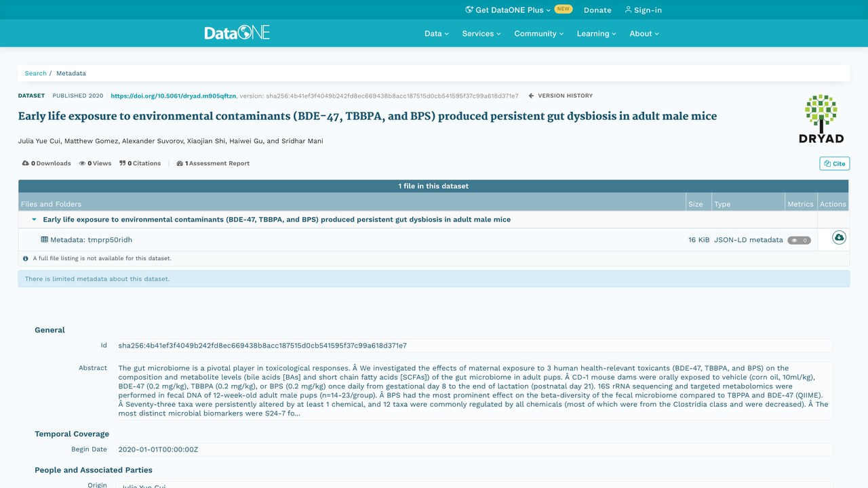
Task: Open the About dropdown menu
Action: point(644,33)
